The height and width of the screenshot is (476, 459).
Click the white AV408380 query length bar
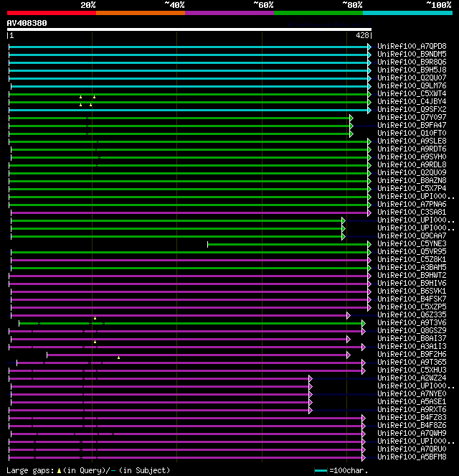point(189,29)
